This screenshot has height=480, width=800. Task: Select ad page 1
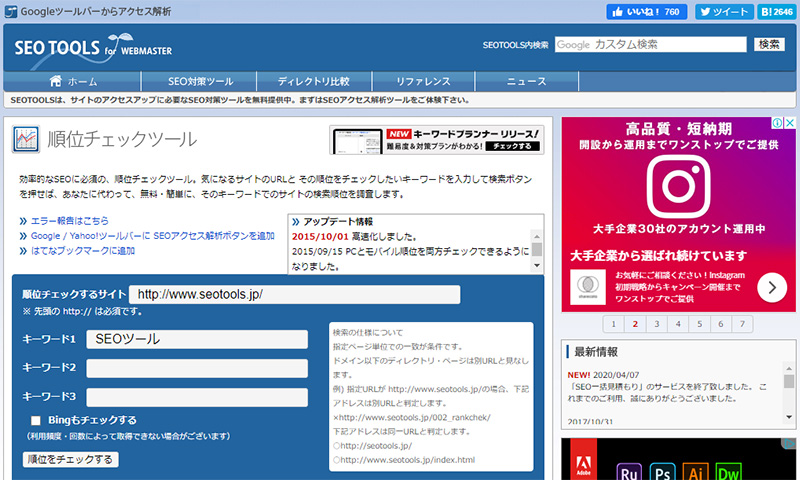coord(614,324)
